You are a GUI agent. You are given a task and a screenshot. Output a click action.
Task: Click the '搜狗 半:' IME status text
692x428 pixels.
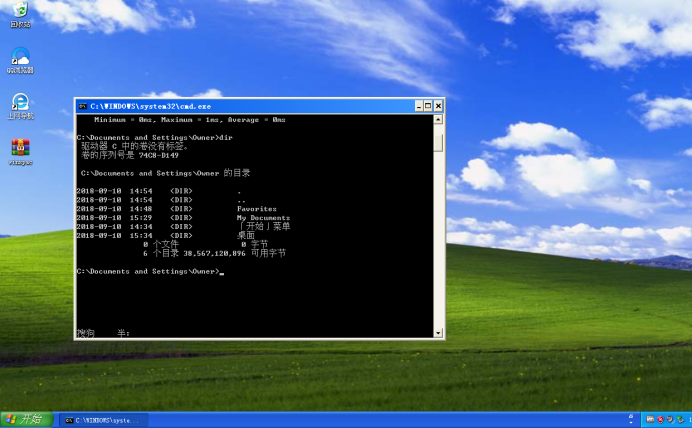tap(103, 333)
